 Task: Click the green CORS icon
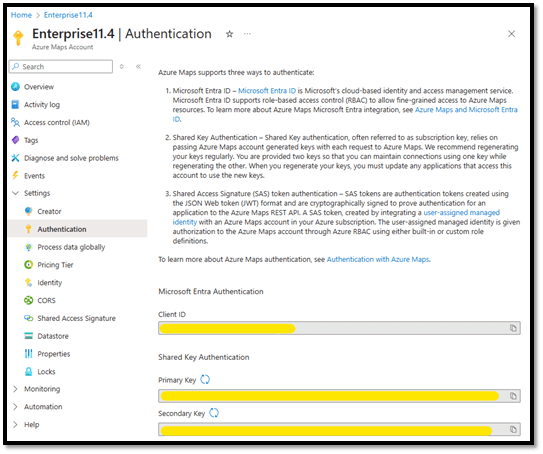(29, 301)
